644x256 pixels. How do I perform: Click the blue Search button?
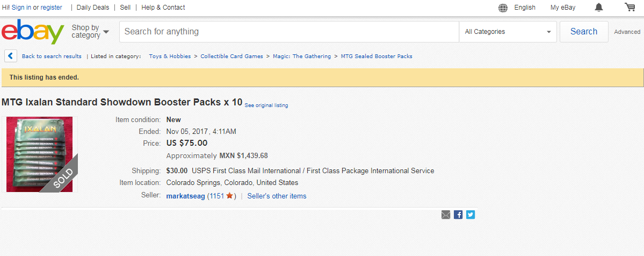click(x=584, y=32)
